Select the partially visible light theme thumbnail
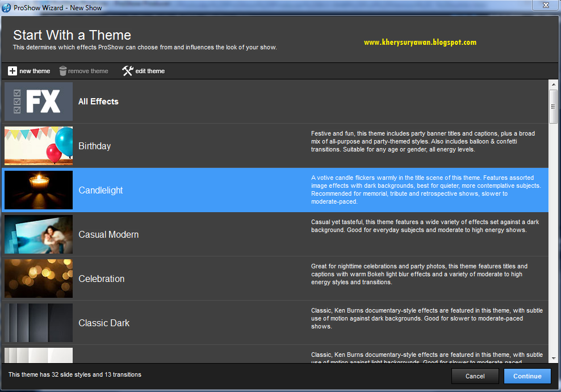Screen dimensions: 561x392 [x=39, y=356]
